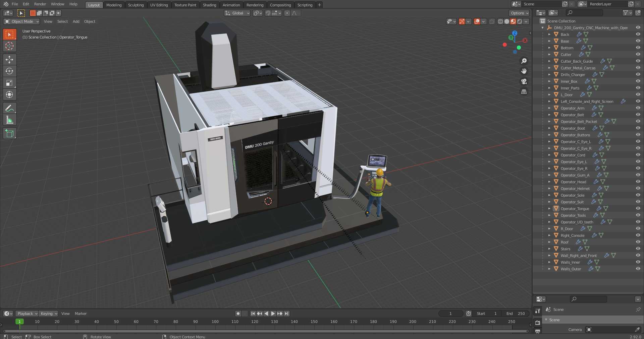Open viewport shading options dropdown arrow
The width and height of the screenshot is (644, 339).
click(x=526, y=21)
